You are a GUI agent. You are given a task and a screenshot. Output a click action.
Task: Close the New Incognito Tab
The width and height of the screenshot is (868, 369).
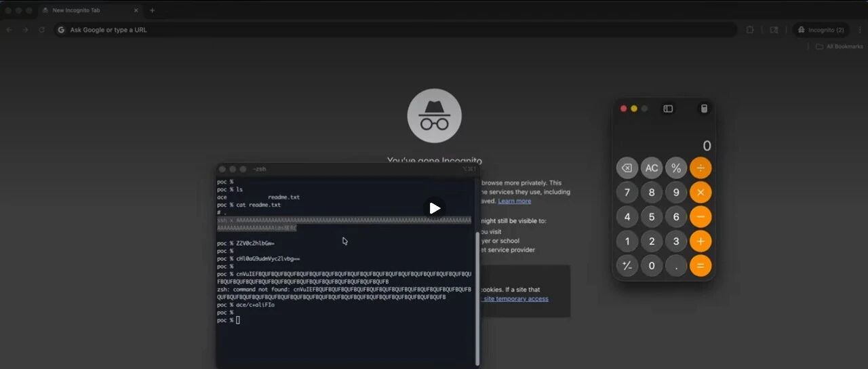tap(136, 10)
